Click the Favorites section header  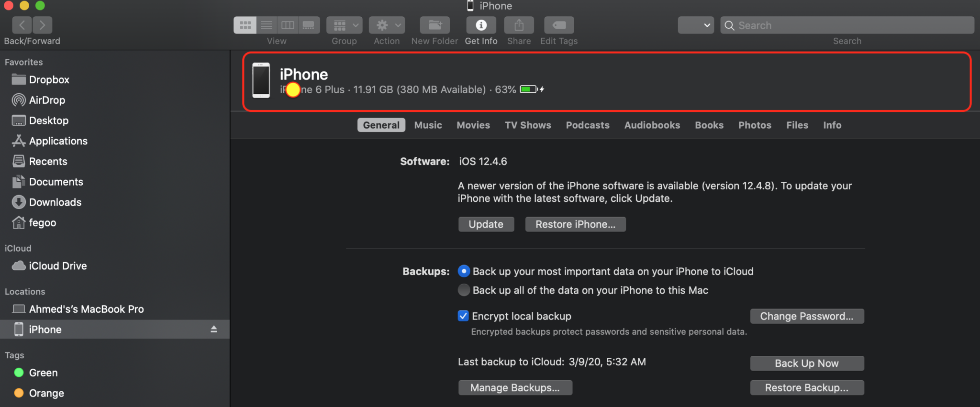pos(23,62)
